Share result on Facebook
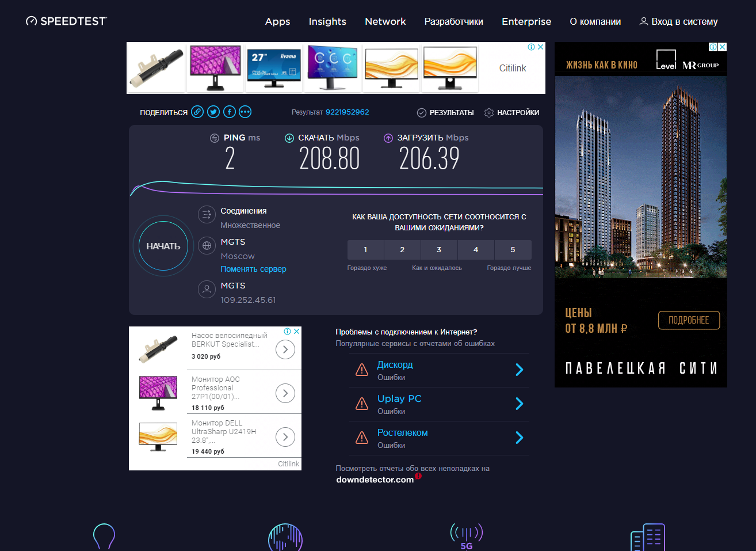This screenshot has height=551, width=756. point(230,112)
